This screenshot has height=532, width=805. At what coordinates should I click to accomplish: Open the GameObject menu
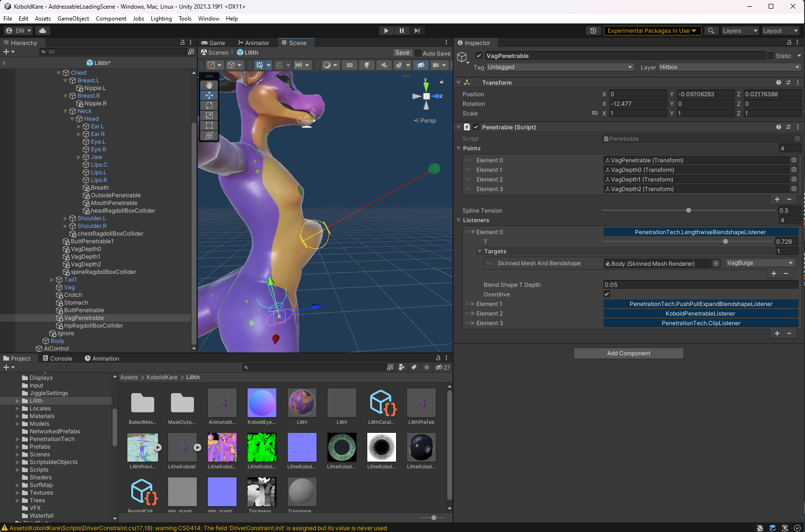[x=73, y=19]
